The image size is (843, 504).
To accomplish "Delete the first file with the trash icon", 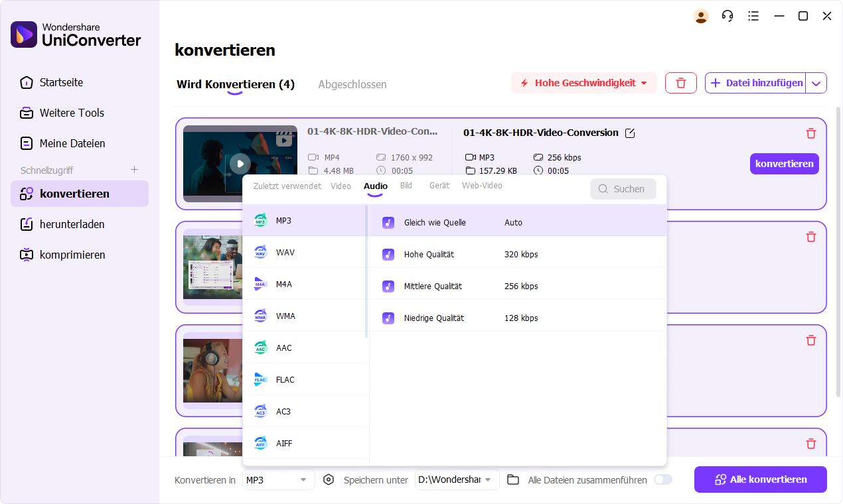I will tap(810, 133).
